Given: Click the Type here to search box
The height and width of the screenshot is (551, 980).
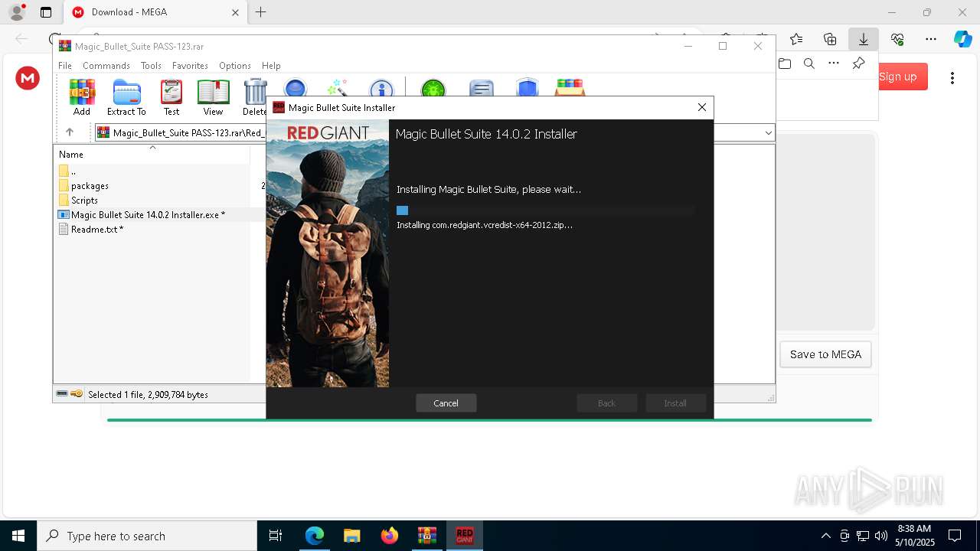Looking at the screenshot, I should (x=147, y=536).
